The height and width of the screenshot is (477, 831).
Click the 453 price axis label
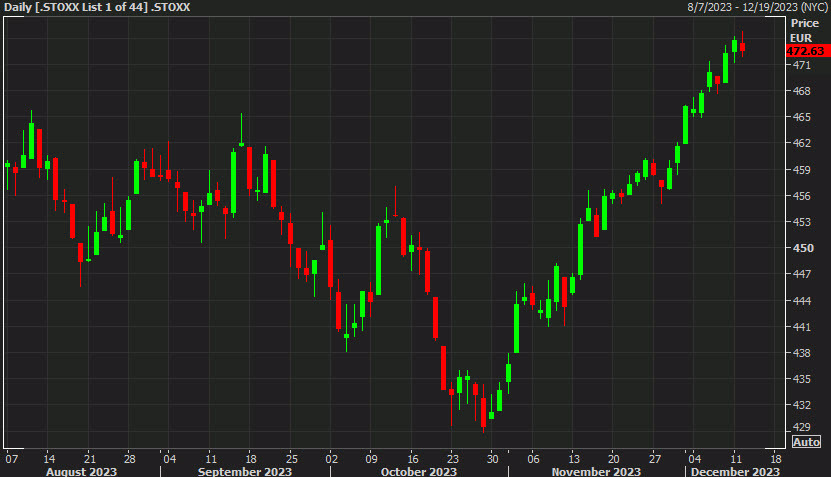click(801, 222)
